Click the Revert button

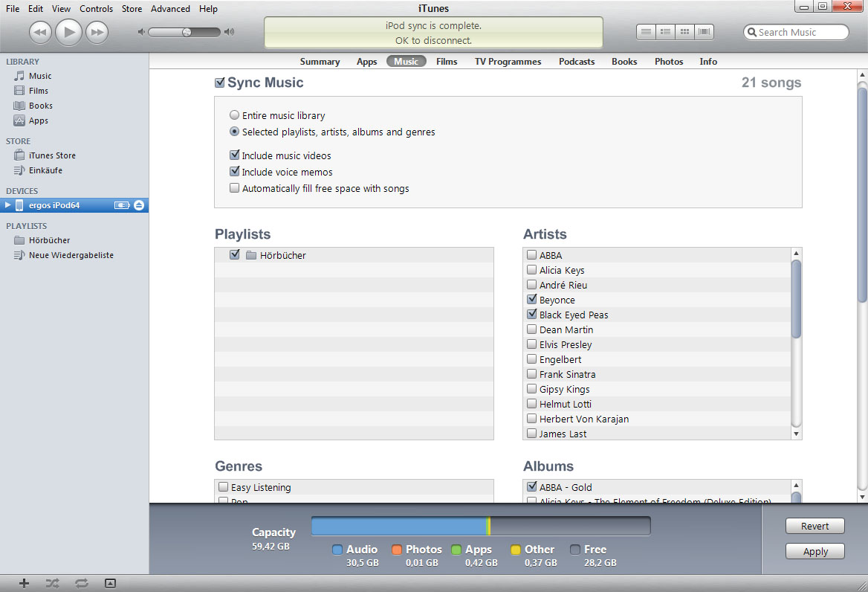click(x=814, y=526)
